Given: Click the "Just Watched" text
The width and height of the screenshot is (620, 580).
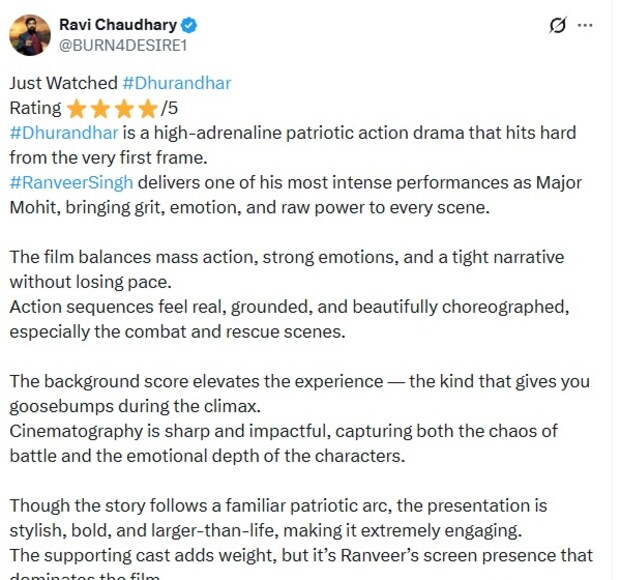Looking at the screenshot, I should click(x=63, y=83).
